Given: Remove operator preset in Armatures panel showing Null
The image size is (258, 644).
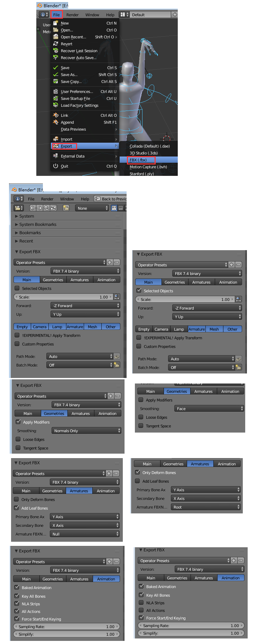Looking at the screenshot, I should (116, 473).
